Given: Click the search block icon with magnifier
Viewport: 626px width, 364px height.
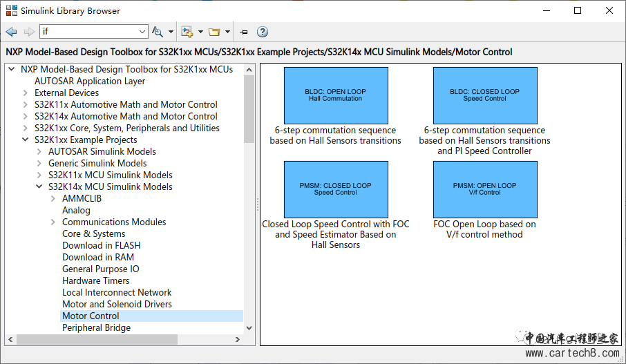Looking at the screenshot, I should (x=158, y=32).
